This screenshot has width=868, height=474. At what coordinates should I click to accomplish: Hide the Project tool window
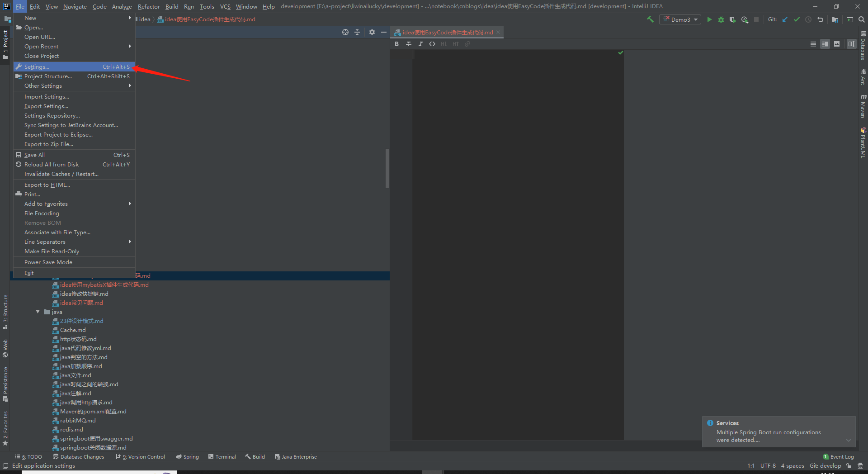point(384,32)
